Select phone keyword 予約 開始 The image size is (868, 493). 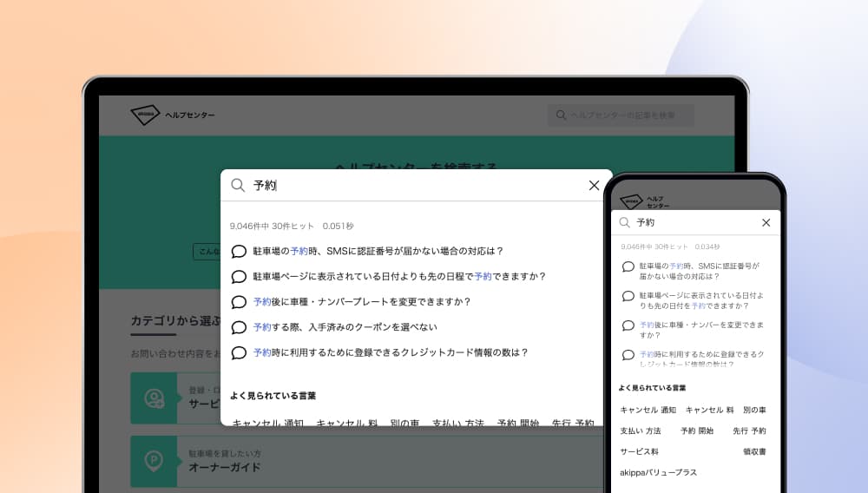pos(697,431)
